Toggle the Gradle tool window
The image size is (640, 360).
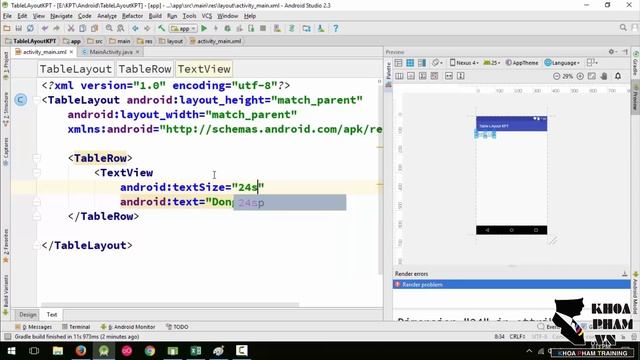coord(636,63)
